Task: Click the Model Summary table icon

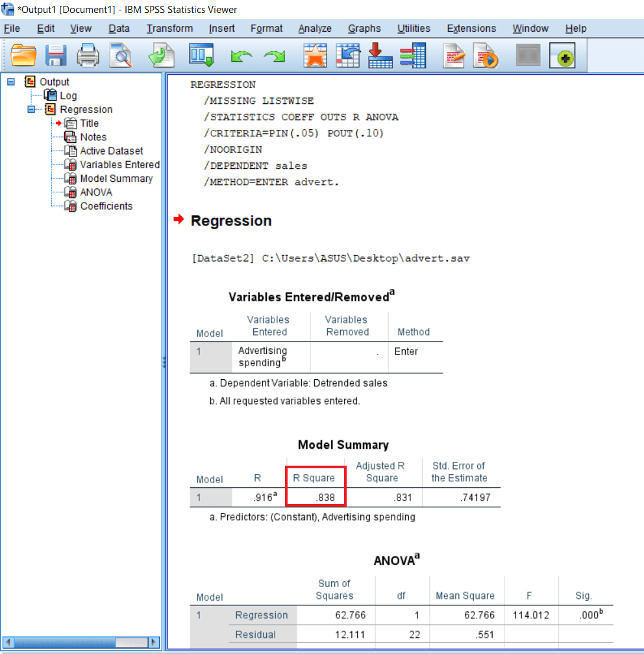Action: tap(71, 179)
